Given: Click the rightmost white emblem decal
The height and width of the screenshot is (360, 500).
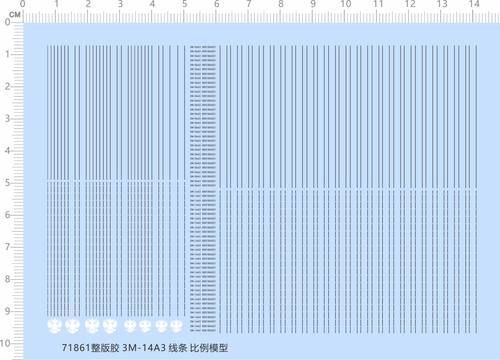Looking at the screenshot, I should click(176, 326).
